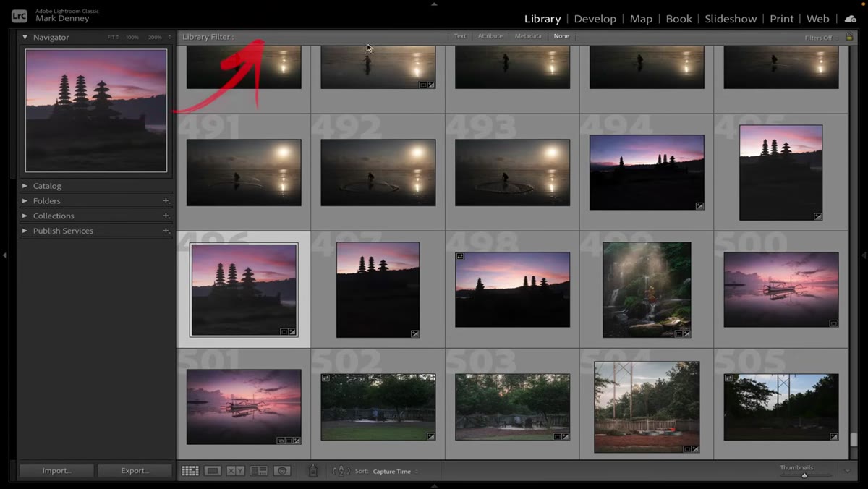Collapse the top module panel arrow
The image size is (868, 489).
(434, 3)
